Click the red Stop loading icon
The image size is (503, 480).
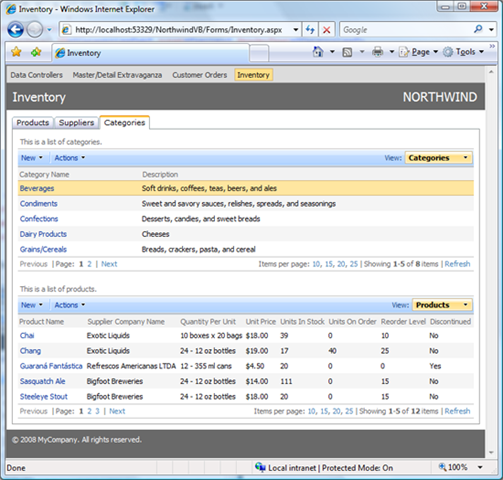(x=327, y=30)
